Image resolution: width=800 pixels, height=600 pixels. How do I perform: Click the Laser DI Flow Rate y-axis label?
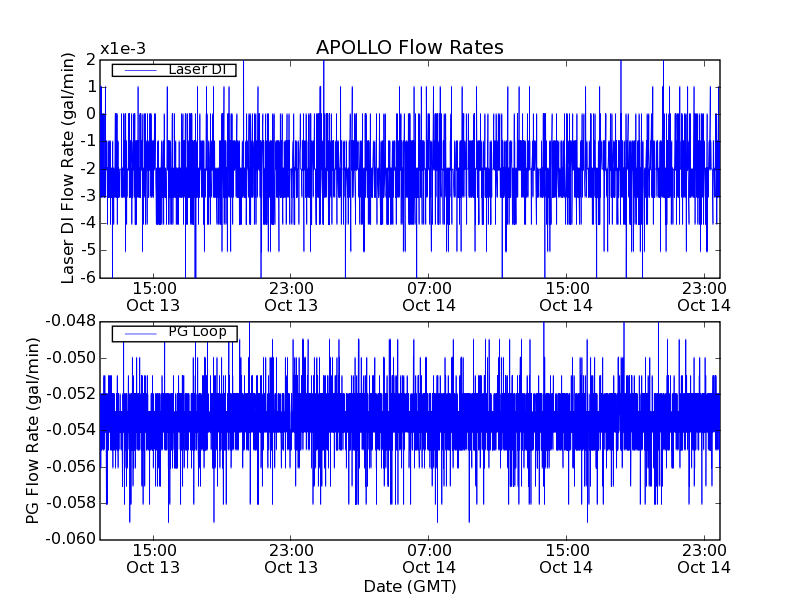pos(67,168)
